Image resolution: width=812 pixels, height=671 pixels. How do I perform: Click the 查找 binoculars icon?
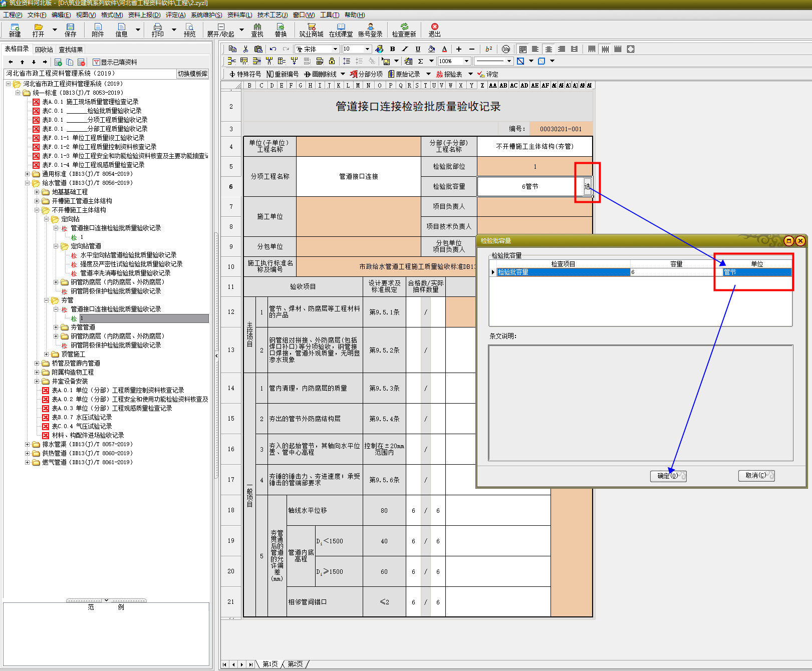[x=257, y=30]
